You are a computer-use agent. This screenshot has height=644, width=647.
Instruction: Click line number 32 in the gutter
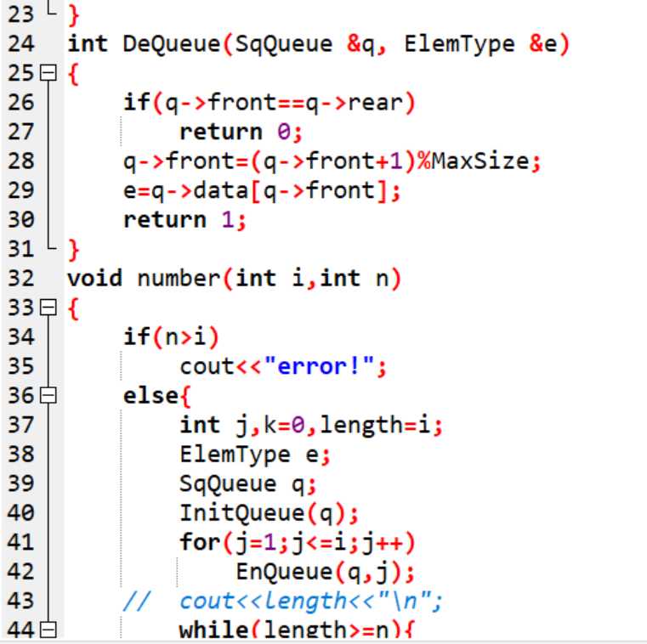(x=20, y=279)
